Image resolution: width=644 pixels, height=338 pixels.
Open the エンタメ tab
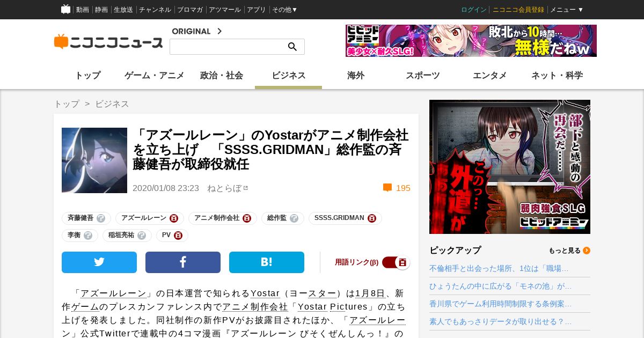click(490, 76)
